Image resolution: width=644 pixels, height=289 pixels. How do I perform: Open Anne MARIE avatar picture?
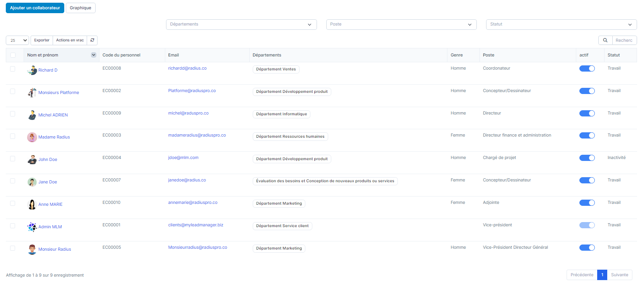(32, 205)
